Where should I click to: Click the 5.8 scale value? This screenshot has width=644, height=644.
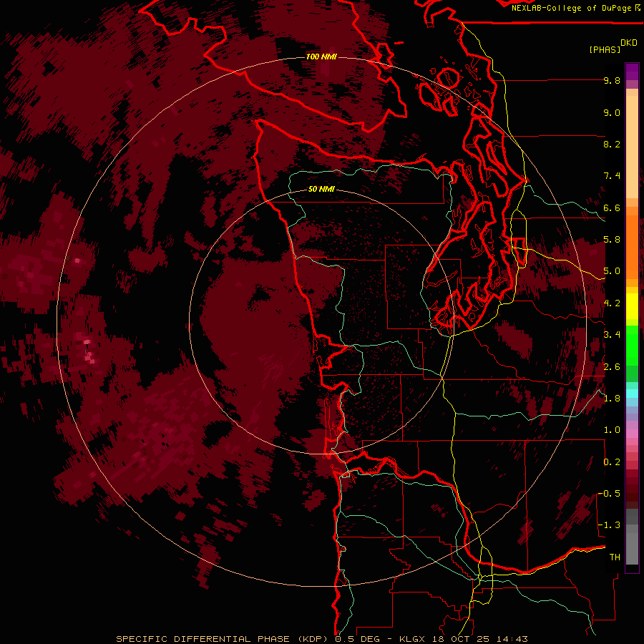[x=612, y=240]
